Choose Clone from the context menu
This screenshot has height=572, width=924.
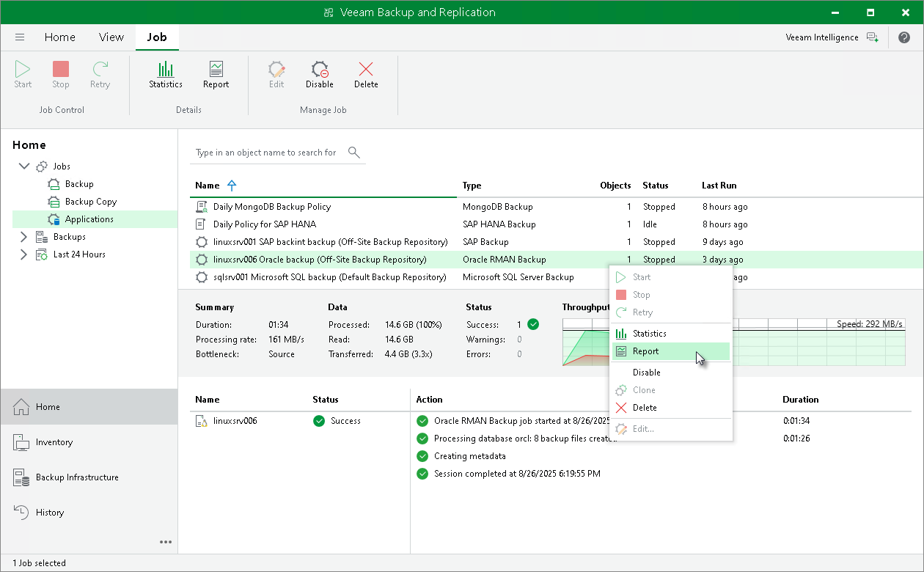coord(646,389)
